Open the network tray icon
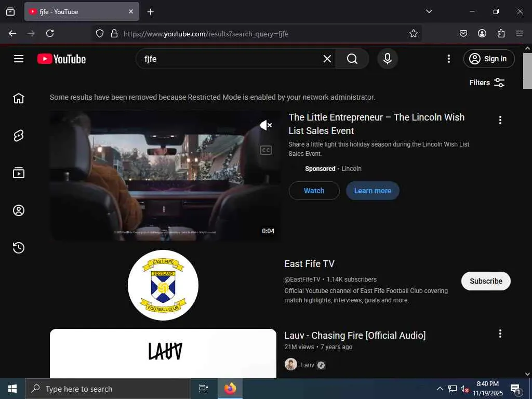The height and width of the screenshot is (399, 532). tap(453, 389)
